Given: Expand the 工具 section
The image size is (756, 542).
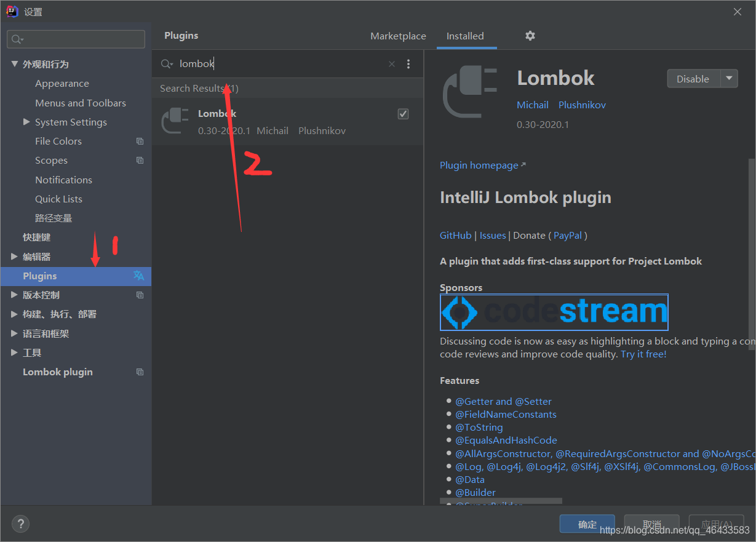Looking at the screenshot, I should point(15,353).
